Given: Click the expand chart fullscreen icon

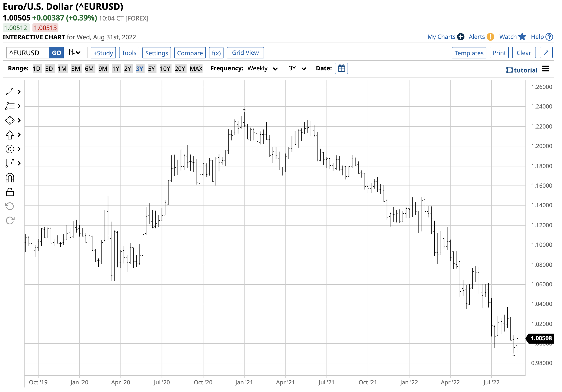Looking at the screenshot, I should pos(546,53).
